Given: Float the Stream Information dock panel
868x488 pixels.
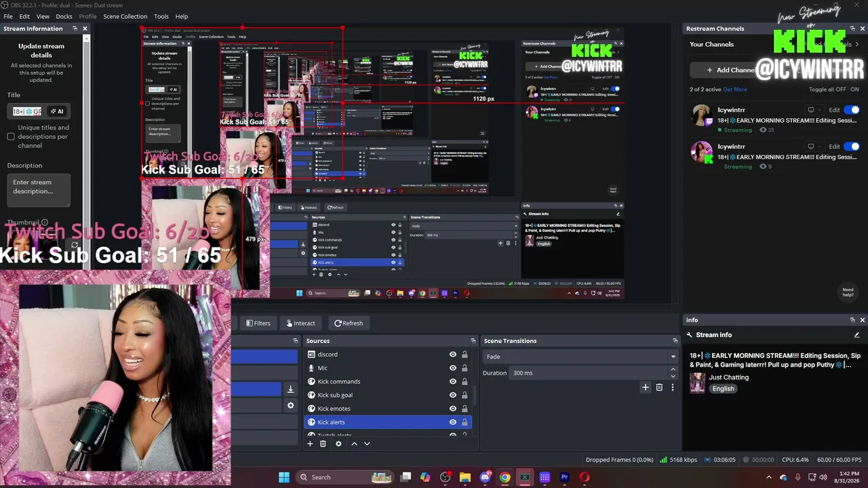Looking at the screenshot, I should click(74, 28).
